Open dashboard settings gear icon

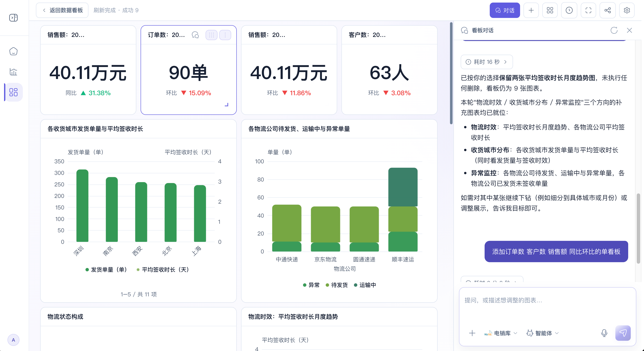click(x=627, y=10)
